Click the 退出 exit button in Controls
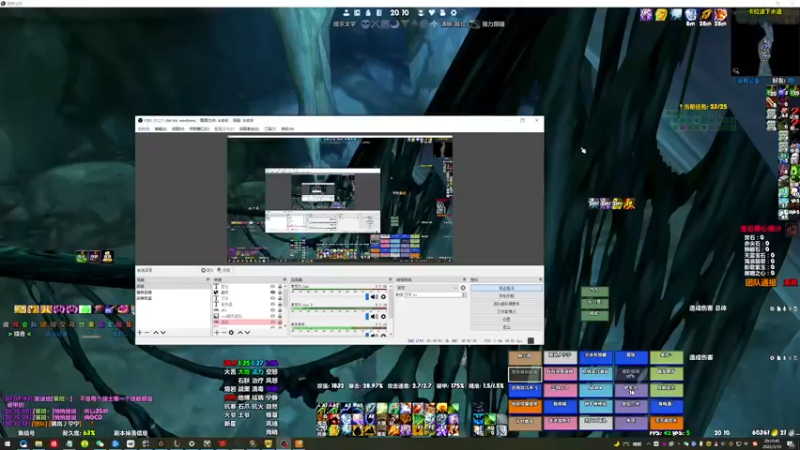Viewport: 800px width, 450px height. click(507, 327)
